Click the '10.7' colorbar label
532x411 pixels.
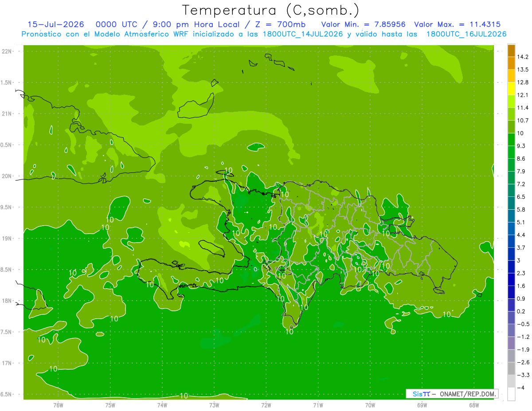coord(523,121)
